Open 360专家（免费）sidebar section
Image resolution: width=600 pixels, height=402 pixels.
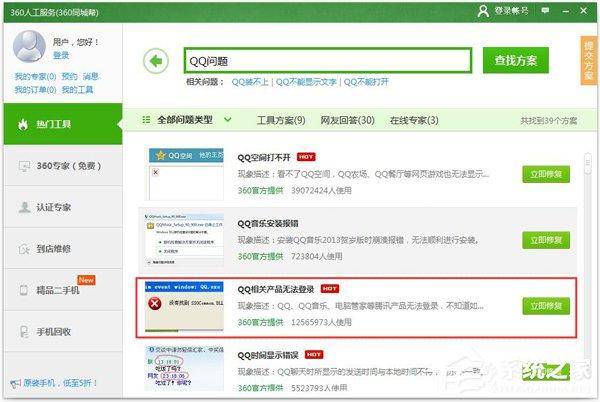63,166
